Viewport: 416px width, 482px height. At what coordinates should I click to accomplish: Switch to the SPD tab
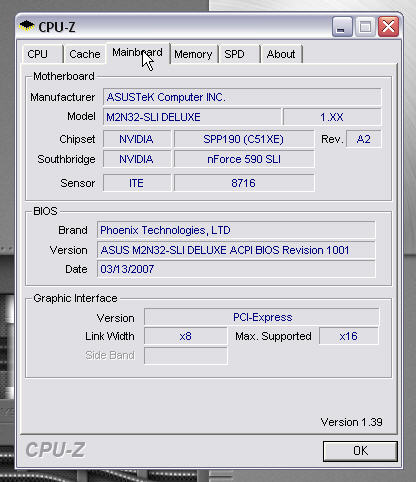point(239,54)
